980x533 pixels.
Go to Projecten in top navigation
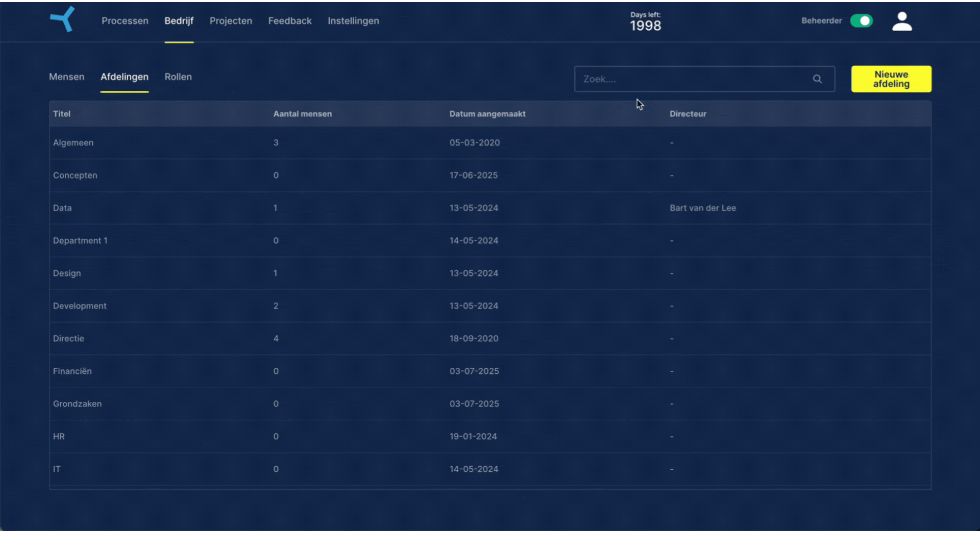pos(231,21)
